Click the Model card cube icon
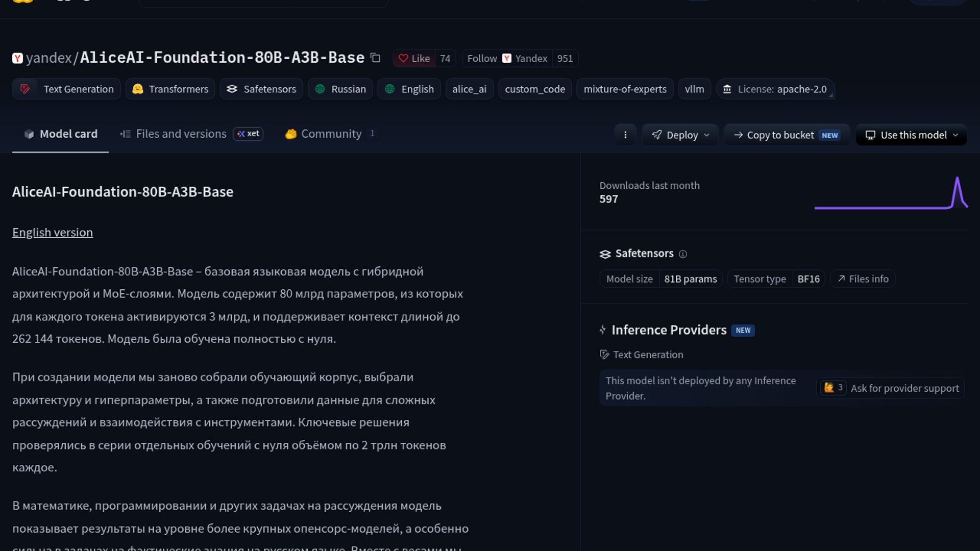 29,134
